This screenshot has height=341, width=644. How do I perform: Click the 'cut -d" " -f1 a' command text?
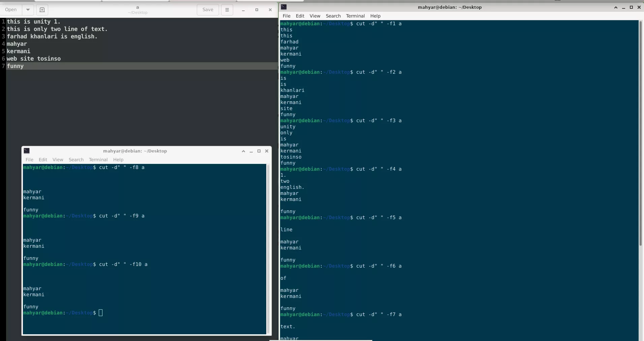point(379,24)
